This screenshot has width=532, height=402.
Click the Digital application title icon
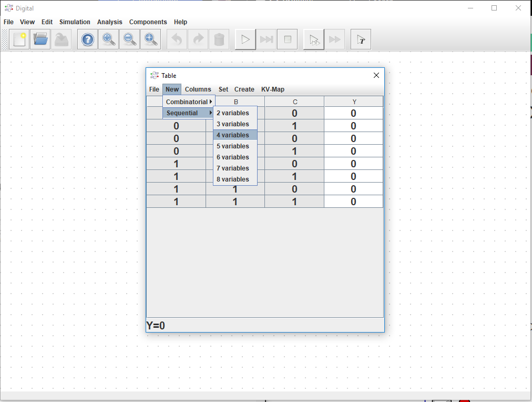(9, 8)
